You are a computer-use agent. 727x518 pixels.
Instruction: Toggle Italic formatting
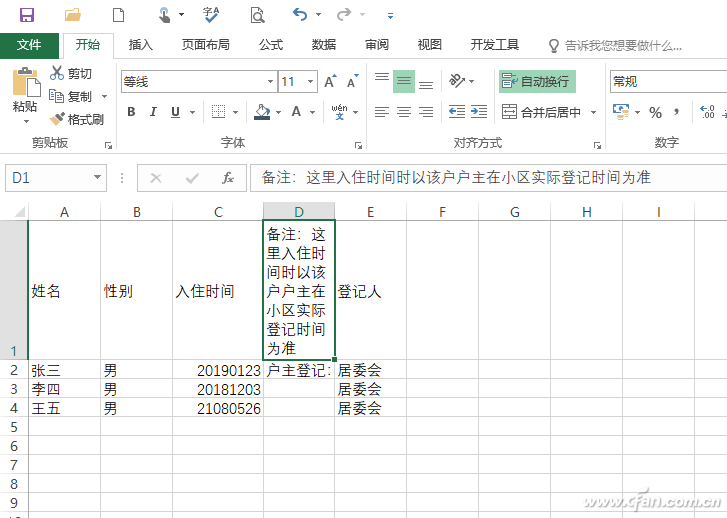click(153, 112)
